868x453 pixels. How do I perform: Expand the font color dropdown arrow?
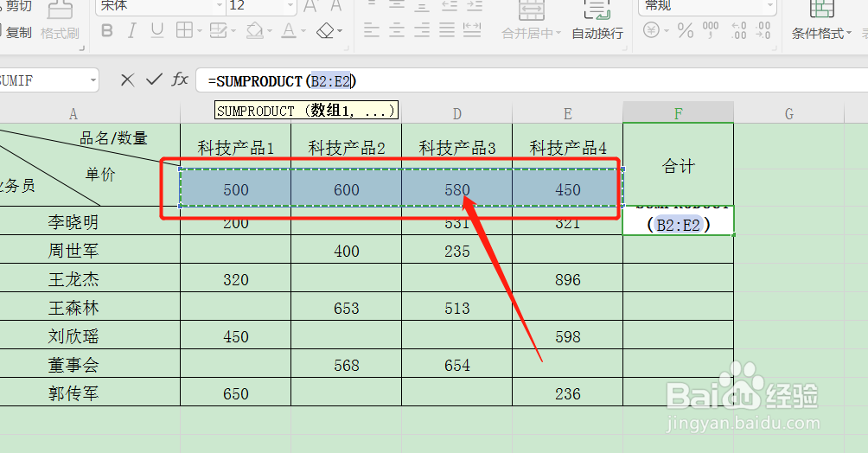tap(303, 31)
